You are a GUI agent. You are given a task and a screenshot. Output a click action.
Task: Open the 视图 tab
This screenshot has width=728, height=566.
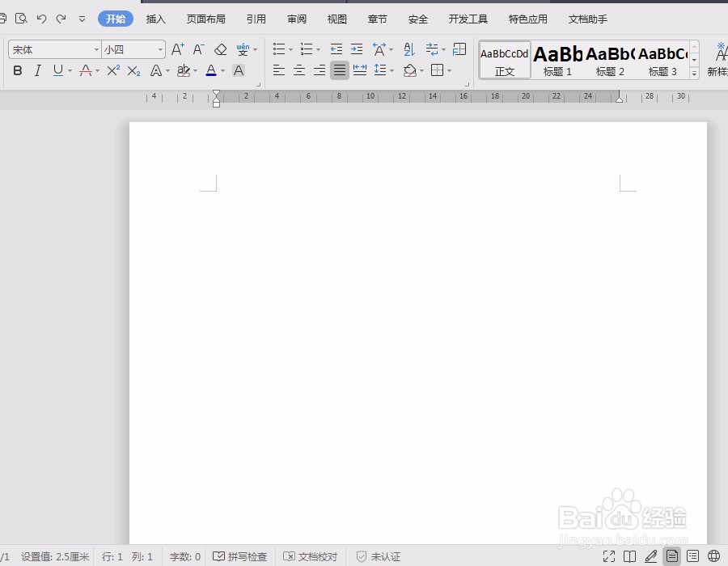(x=337, y=19)
